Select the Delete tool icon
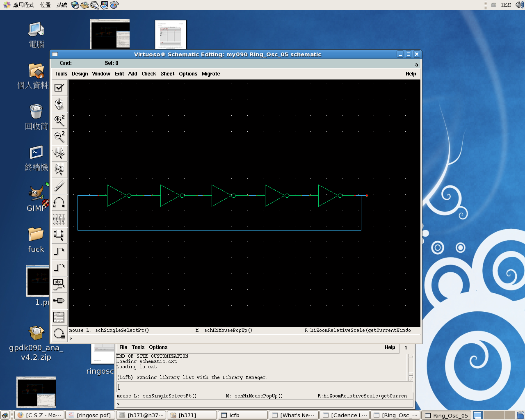 (59, 186)
